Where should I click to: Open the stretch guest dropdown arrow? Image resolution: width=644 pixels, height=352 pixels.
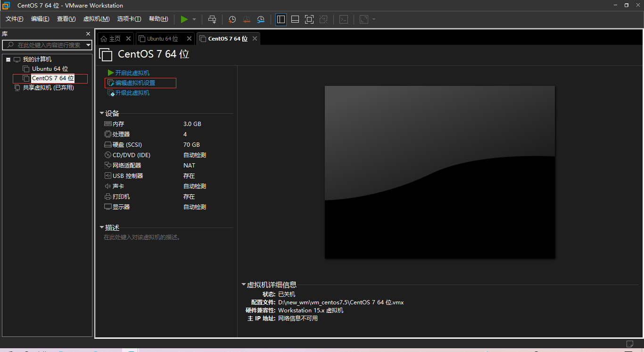click(374, 19)
